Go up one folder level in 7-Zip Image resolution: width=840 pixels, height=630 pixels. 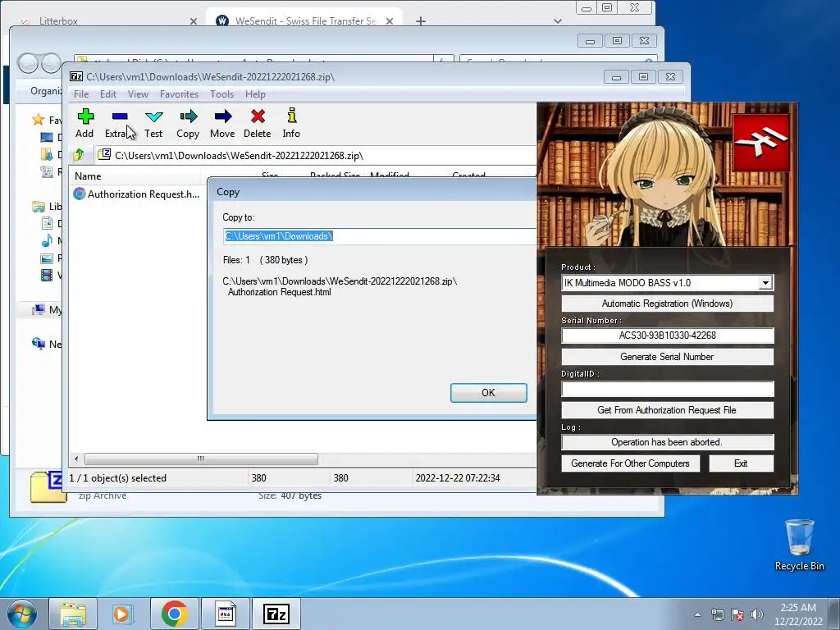click(79, 155)
